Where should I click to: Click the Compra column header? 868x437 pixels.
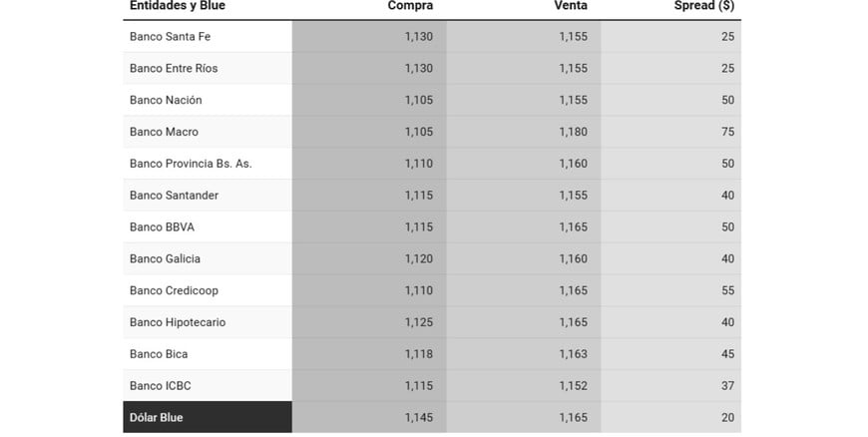(410, 6)
